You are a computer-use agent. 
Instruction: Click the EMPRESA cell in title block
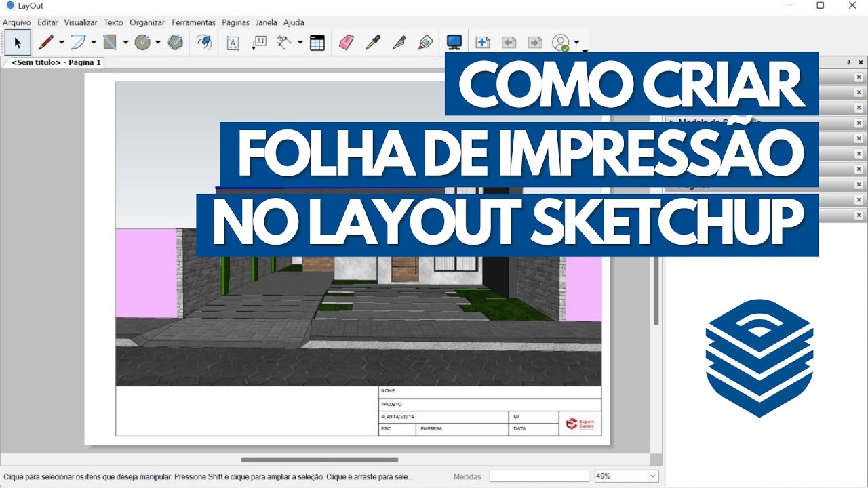[463, 429]
